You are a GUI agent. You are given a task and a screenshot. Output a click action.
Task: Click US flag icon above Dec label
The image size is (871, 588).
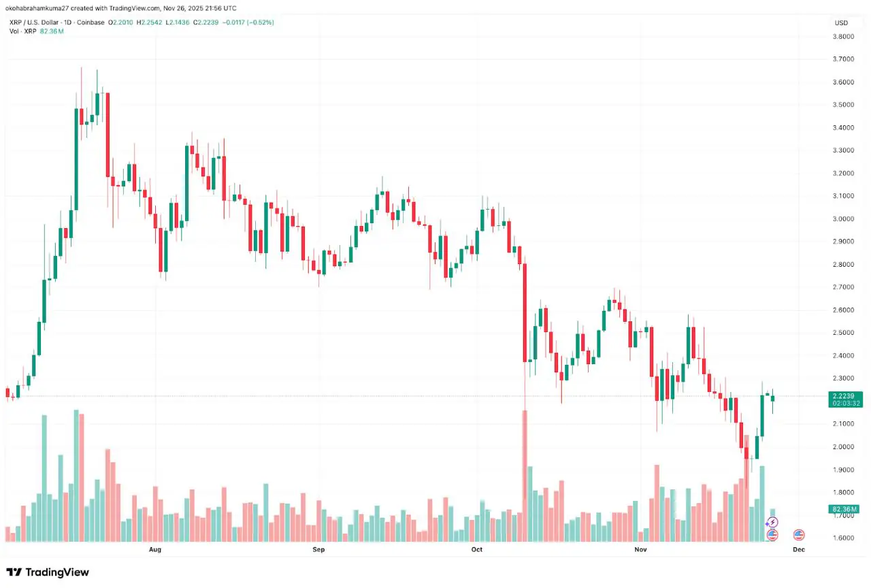(799, 535)
